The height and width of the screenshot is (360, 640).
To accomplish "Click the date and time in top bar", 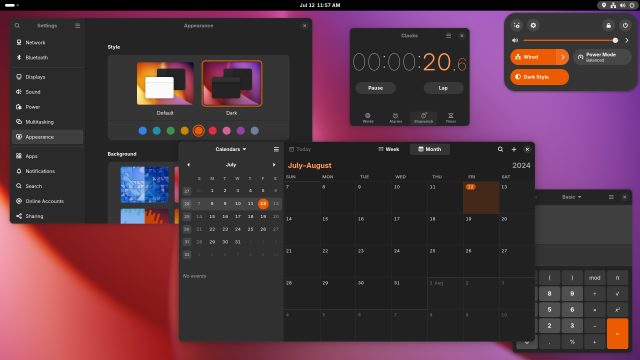I will [320, 5].
